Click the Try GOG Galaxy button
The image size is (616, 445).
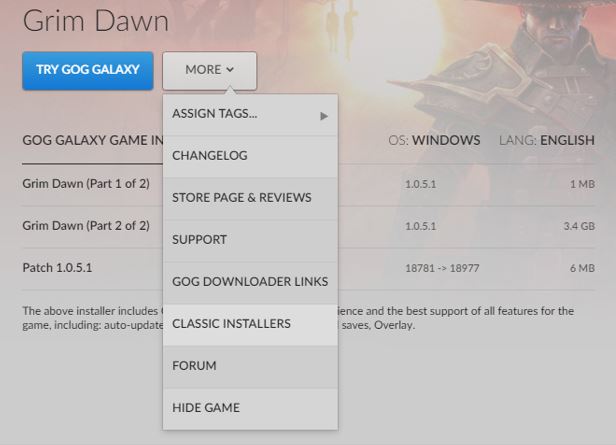coord(88,71)
